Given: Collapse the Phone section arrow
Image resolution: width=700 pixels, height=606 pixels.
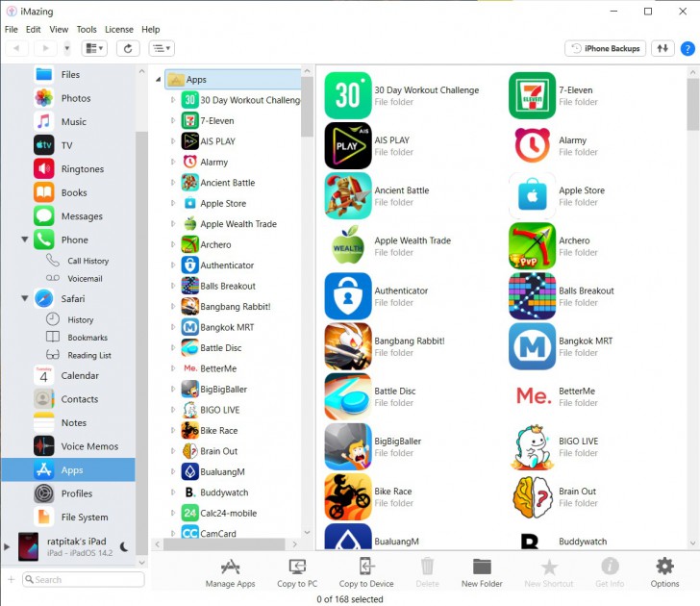Looking at the screenshot, I should [x=25, y=240].
